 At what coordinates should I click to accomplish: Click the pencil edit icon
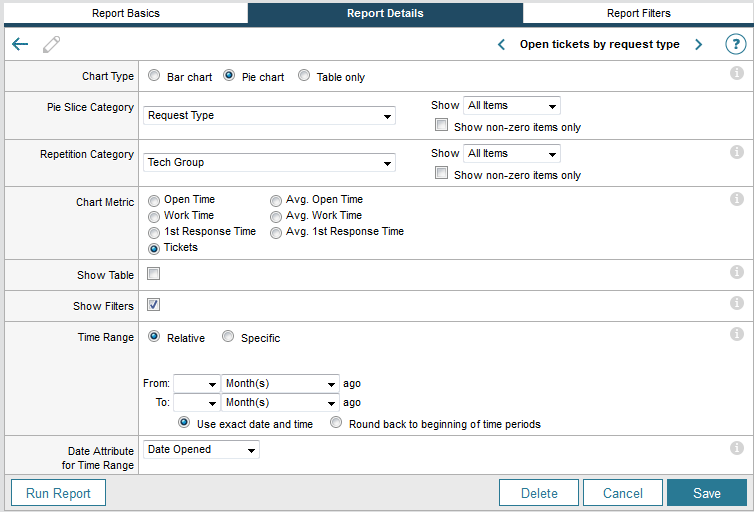pyautogui.click(x=51, y=44)
